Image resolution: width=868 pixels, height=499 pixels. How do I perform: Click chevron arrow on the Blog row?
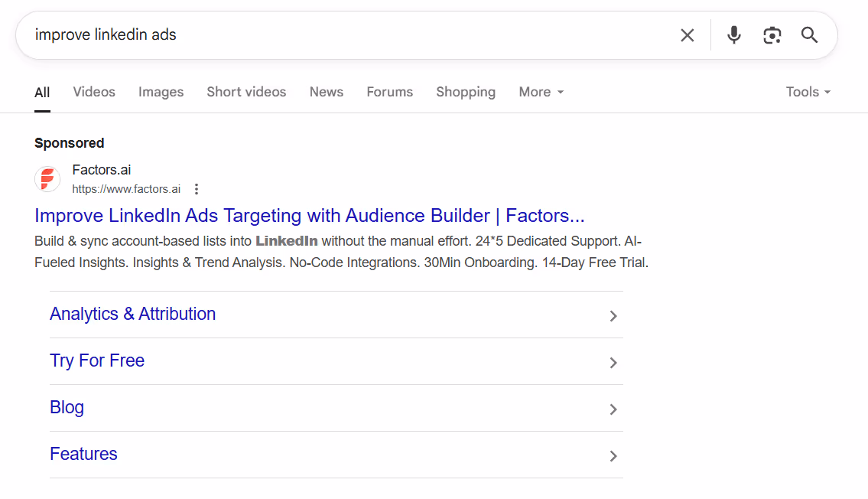click(x=613, y=409)
